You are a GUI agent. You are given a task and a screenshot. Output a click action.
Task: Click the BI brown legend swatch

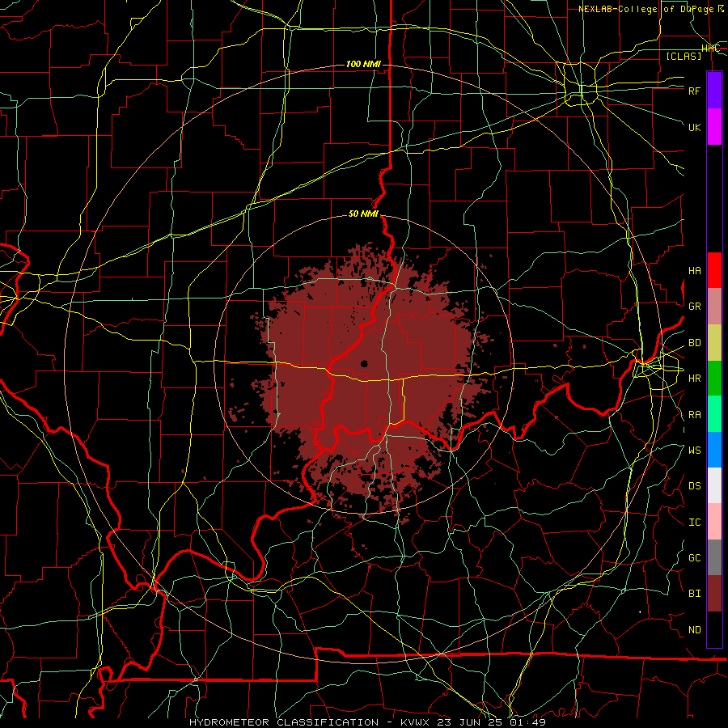[714, 594]
